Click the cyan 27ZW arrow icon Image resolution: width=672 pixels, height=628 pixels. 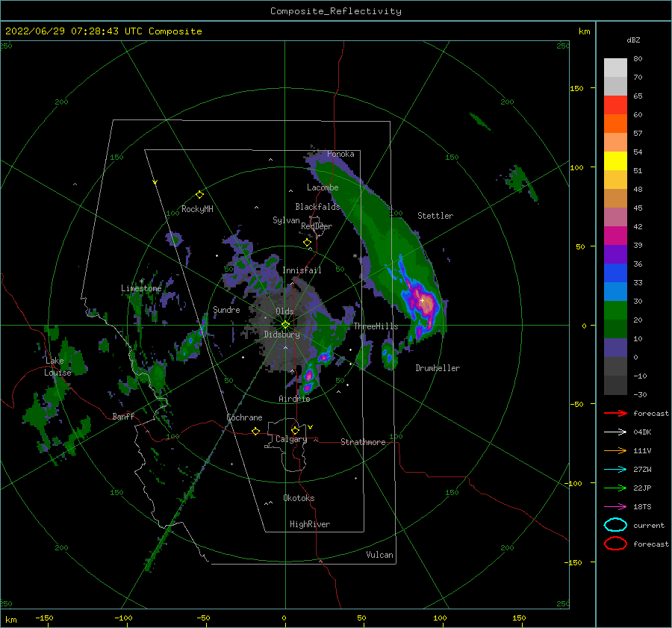pyautogui.click(x=615, y=470)
